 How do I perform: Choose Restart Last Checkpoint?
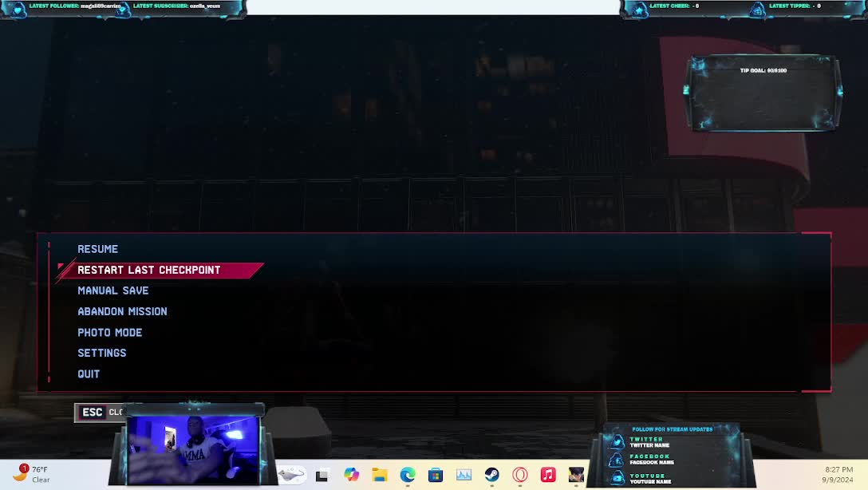pos(160,271)
